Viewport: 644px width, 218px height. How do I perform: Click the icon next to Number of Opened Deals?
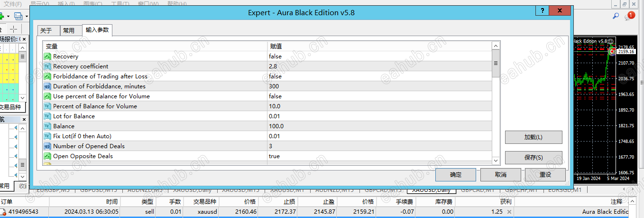point(47,146)
